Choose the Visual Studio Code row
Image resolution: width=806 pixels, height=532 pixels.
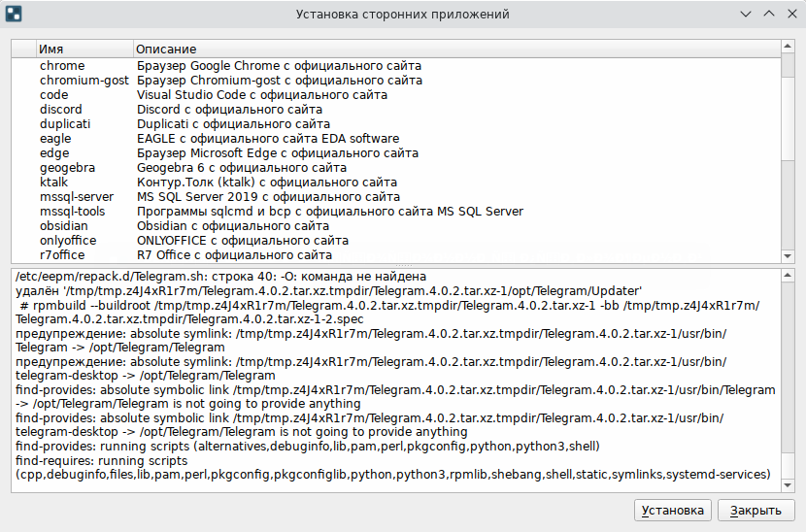pos(54,95)
